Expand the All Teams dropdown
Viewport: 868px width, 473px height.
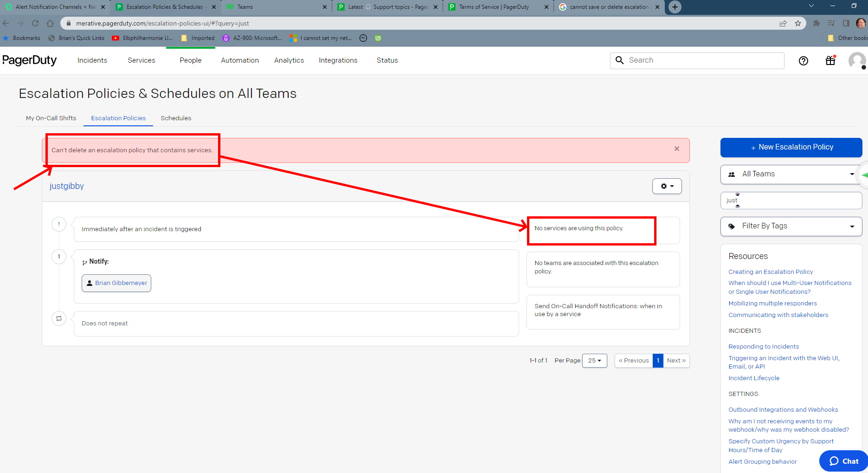point(791,174)
